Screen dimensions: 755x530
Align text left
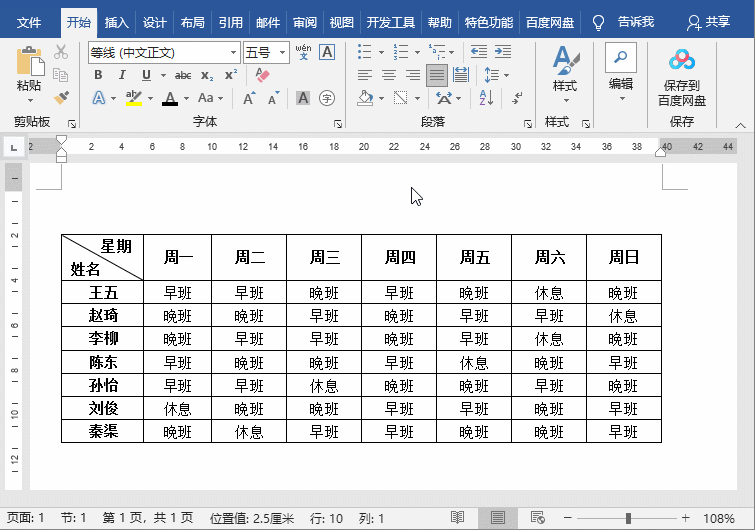(x=364, y=75)
